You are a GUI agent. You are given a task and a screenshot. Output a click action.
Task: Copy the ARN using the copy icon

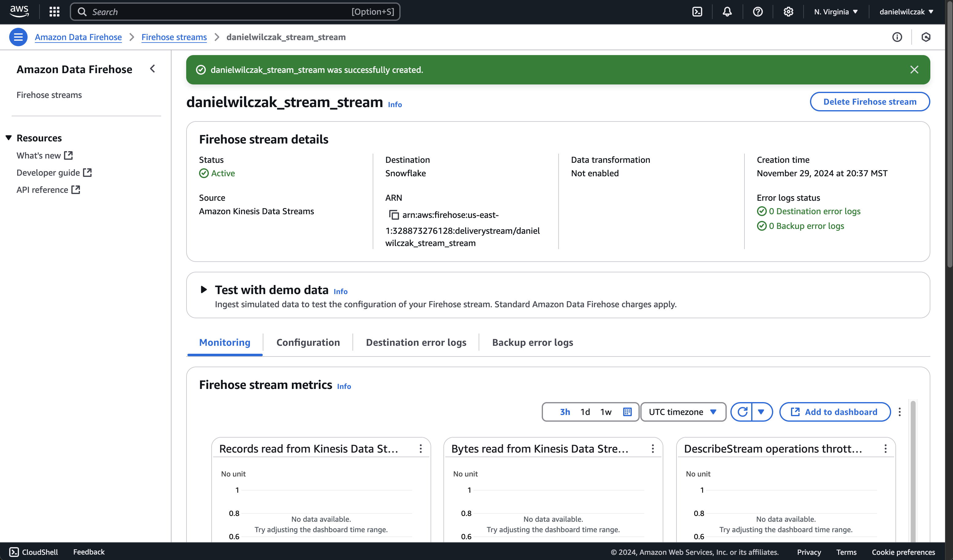point(394,215)
